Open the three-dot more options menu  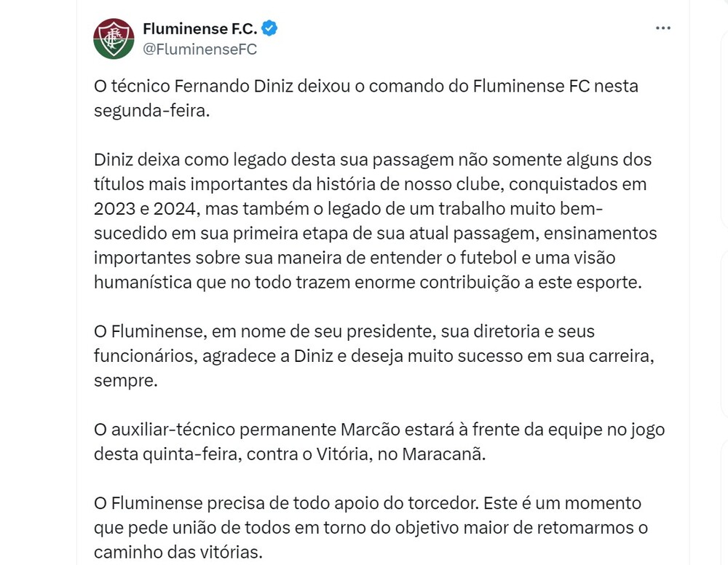click(662, 28)
